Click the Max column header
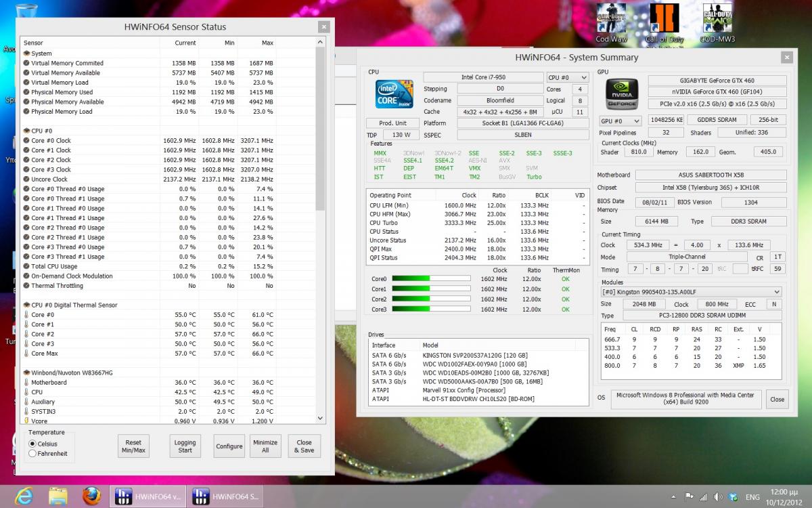812x508 pixels. coord(256,43)
